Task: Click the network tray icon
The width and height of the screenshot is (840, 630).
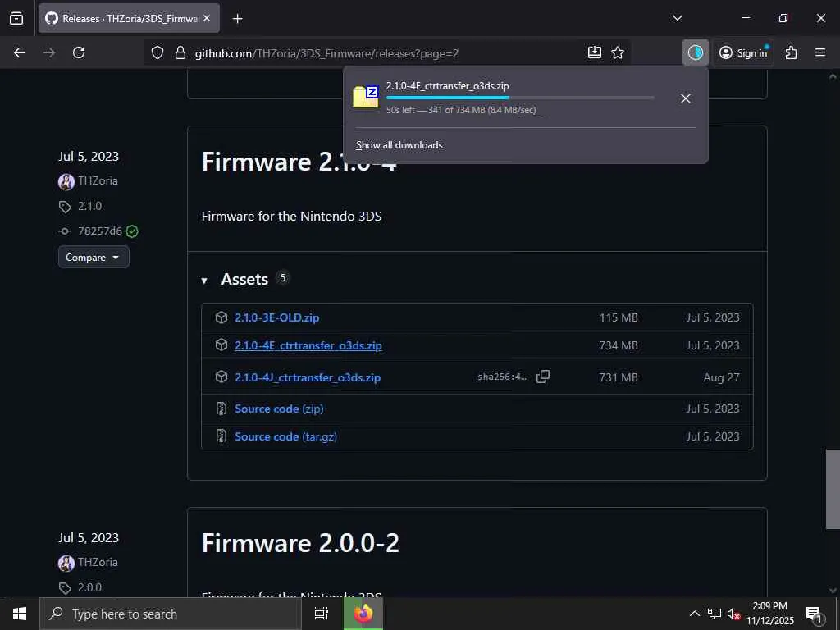Action: pyautogui.click(x=714, y=614)
